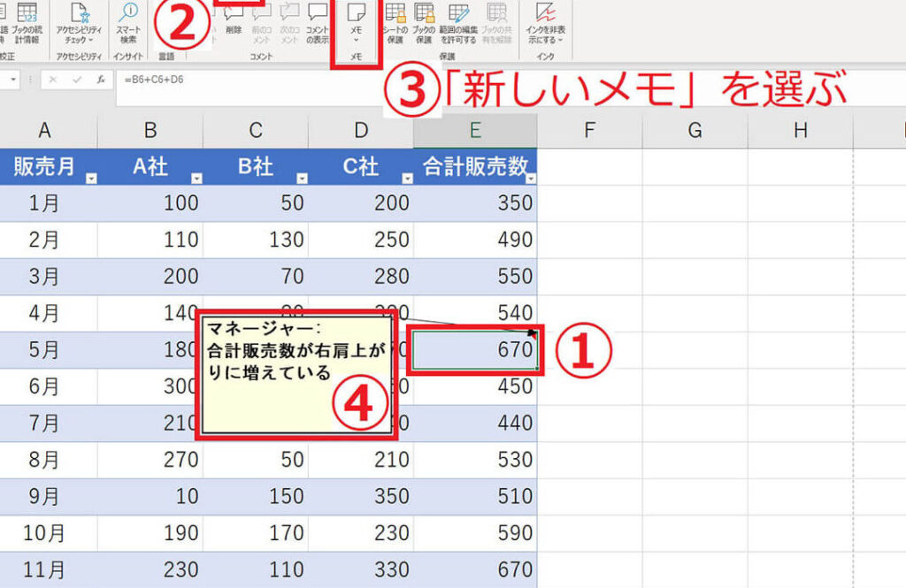906x588 pixels.
Task: Click ブックの保護 (Protect Workbook) icon
Action: 425,23
